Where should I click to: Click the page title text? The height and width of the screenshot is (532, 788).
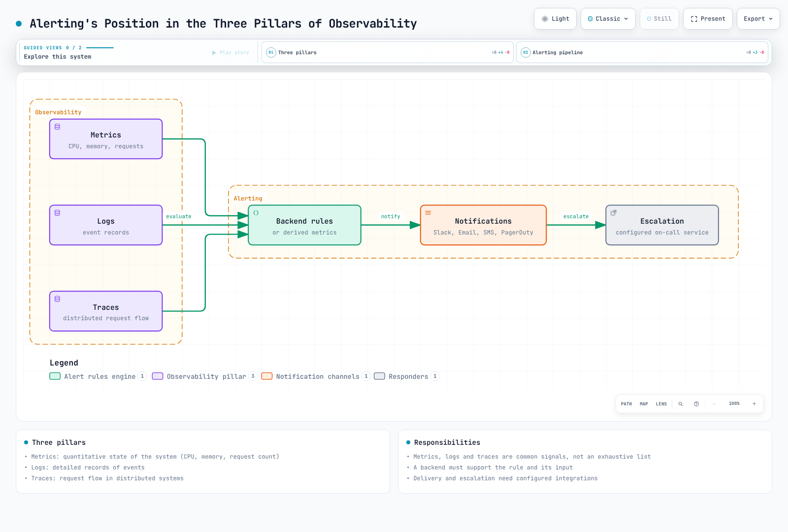(223, 24)
